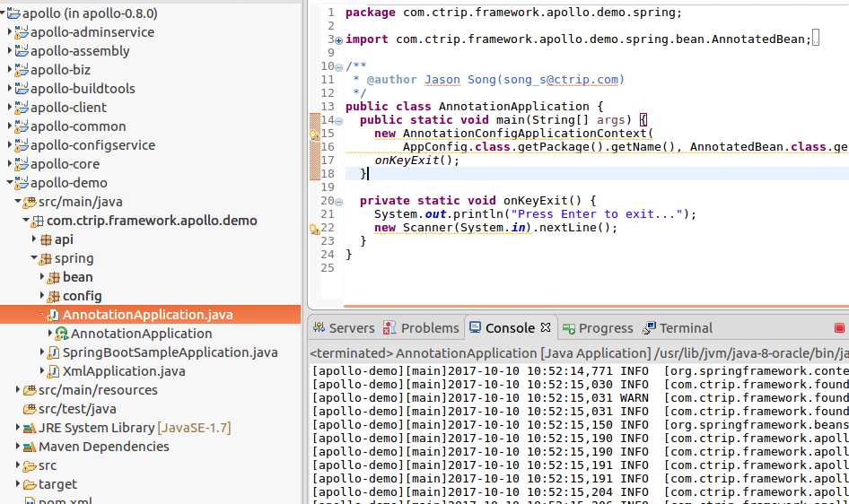849x504 pixels.
Task: Expand SpringBootSampleApplication.java file node
Action: tap(42, 352)
